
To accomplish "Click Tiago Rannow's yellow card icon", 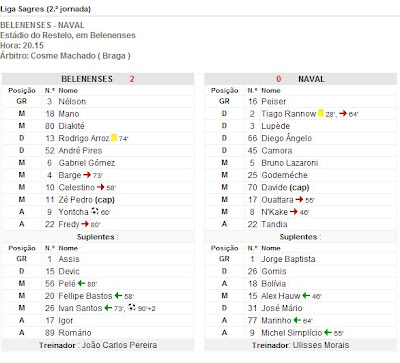I will [x=320, y=113].
